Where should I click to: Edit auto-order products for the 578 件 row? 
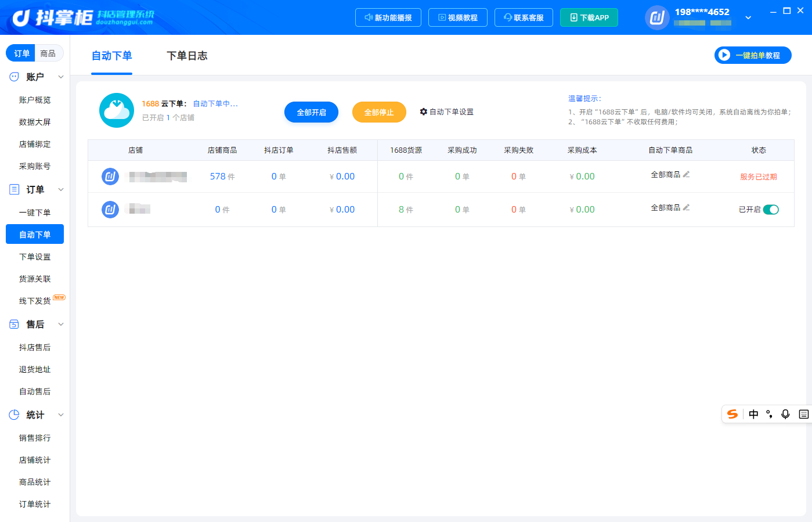point(686,174)
